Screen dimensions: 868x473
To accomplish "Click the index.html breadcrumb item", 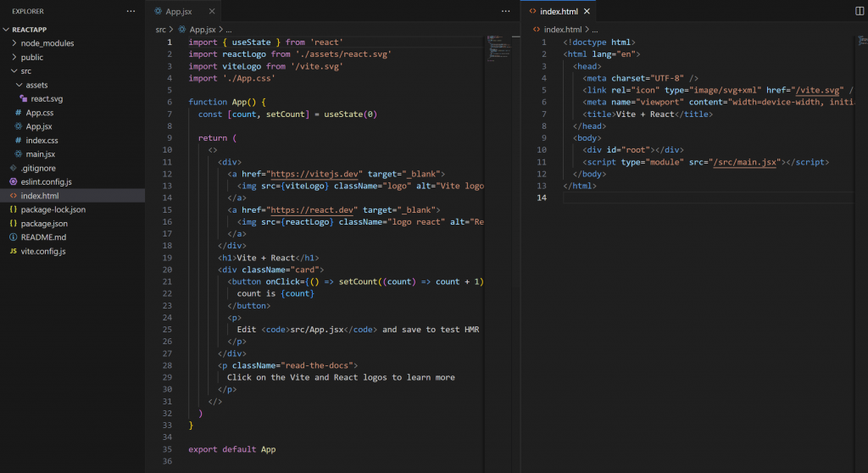I will [563, 30].
